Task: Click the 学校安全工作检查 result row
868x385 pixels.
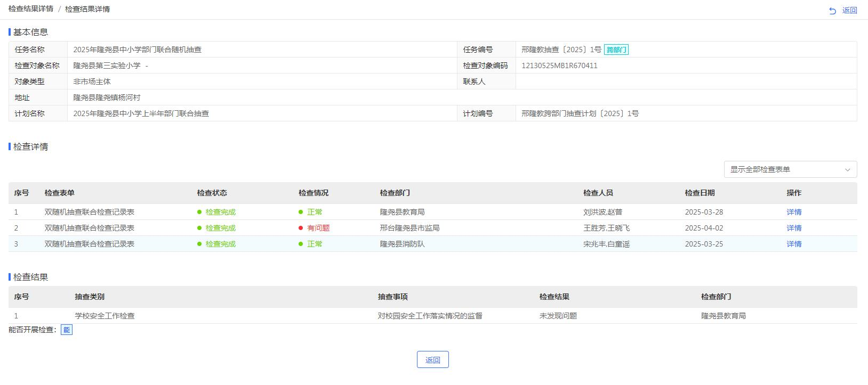Action: 105,316
